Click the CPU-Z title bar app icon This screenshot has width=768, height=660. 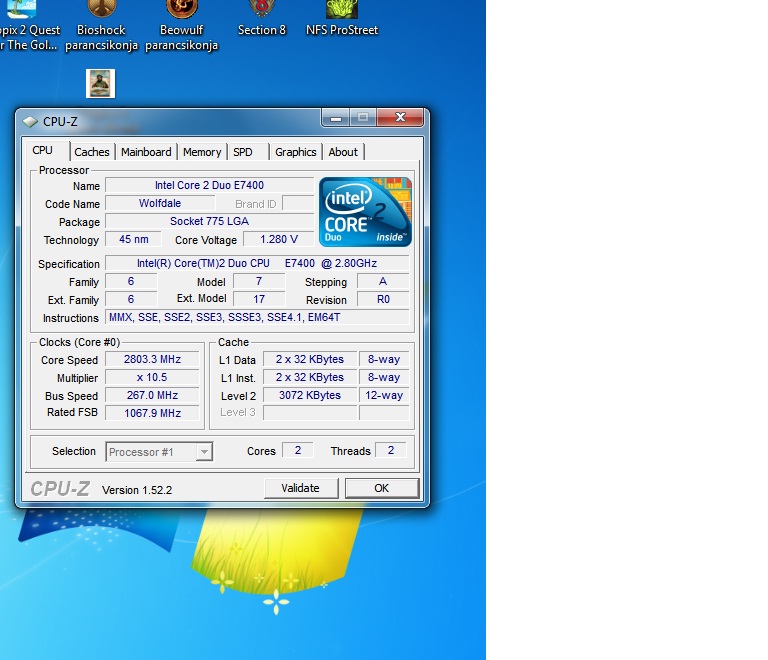pos(30,121)
